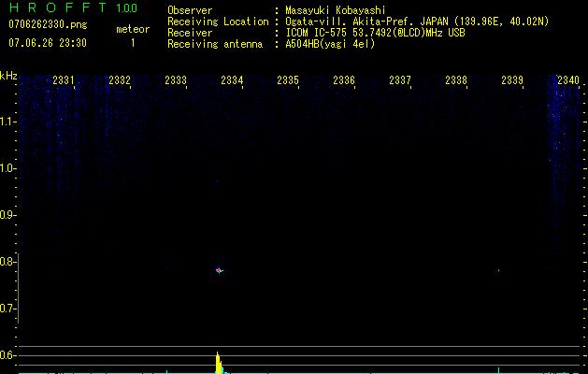Click the Receiver field label

tap(190, 33)
